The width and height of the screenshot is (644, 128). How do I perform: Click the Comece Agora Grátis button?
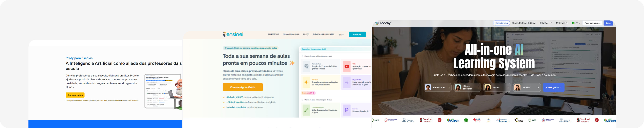pyautogui.click(x=243, y=87)
